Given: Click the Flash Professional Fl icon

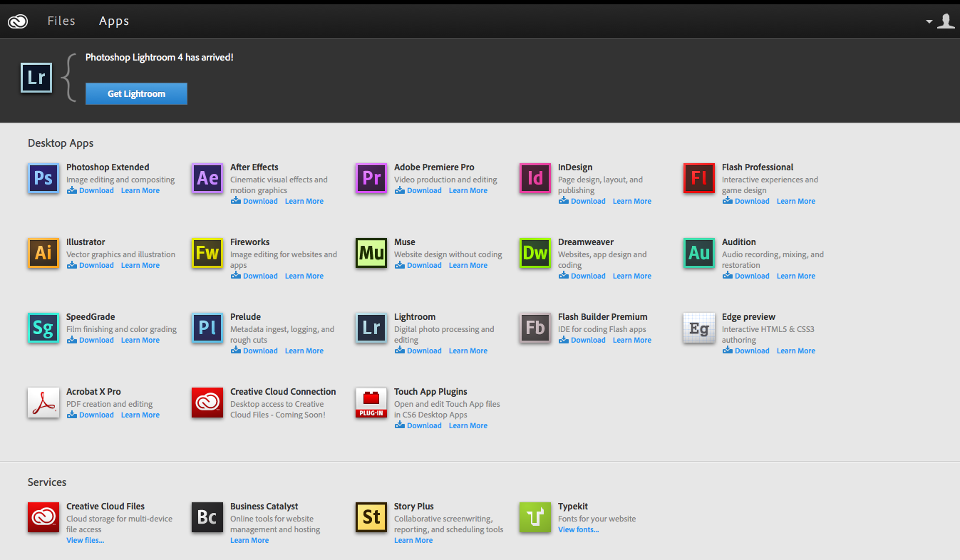Looking at the screenshot, I should (x=699, y=178).
